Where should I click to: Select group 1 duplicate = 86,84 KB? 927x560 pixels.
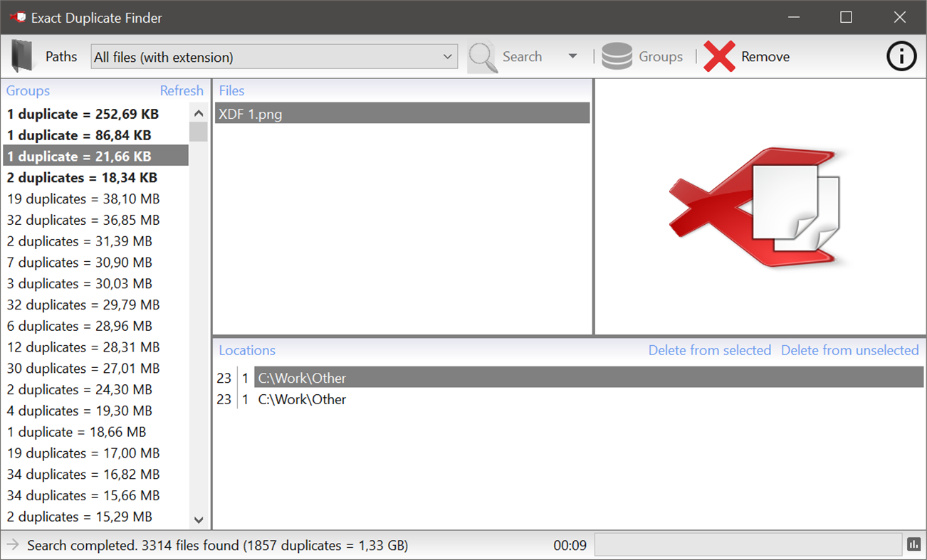(96, 135)
